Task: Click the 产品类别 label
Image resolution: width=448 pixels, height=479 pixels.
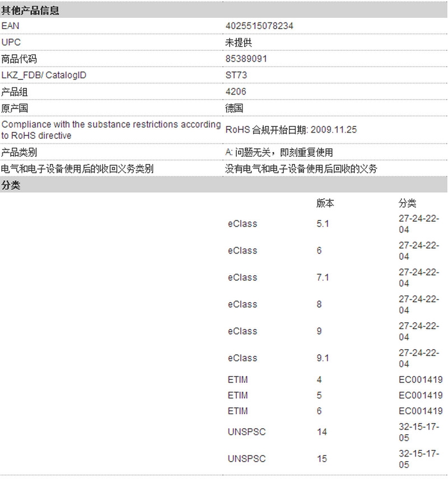Action: 19,152
